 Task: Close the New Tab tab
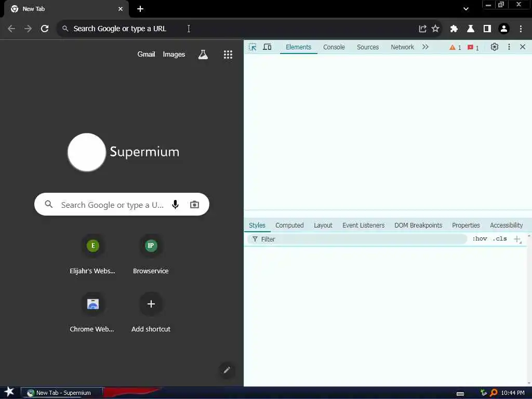tap(121, 9)
